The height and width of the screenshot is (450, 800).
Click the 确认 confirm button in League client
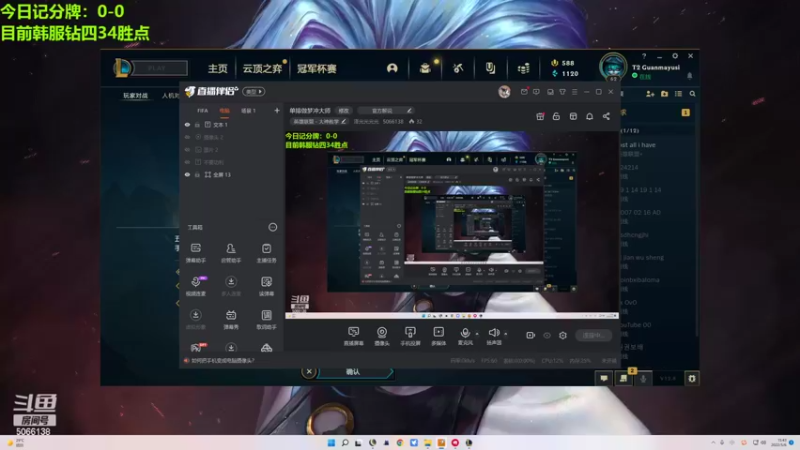[355, 372]
